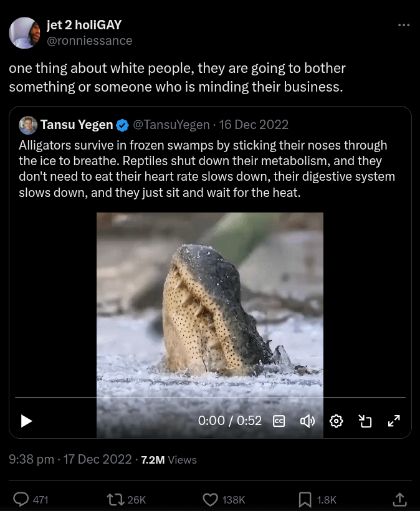Open Tansu Yegen's quoted profile name
The height and width of the screenshot is (511, 420).
tap(77, 125)
